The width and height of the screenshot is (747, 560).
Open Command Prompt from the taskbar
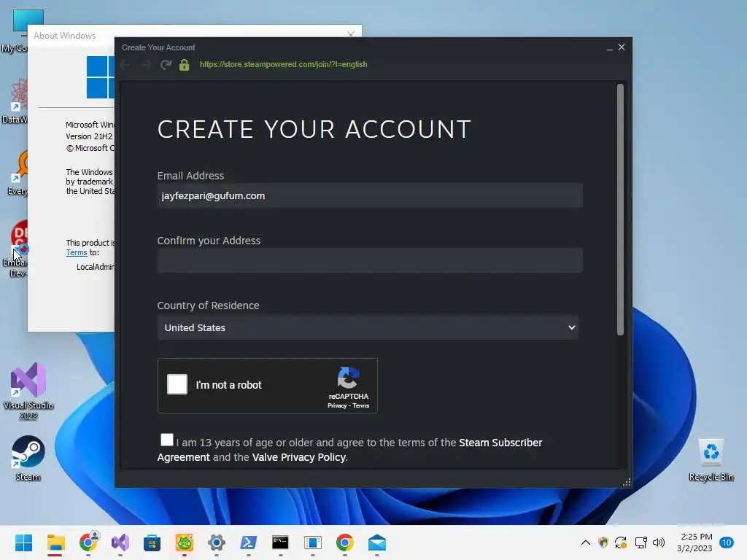point(280,542)
